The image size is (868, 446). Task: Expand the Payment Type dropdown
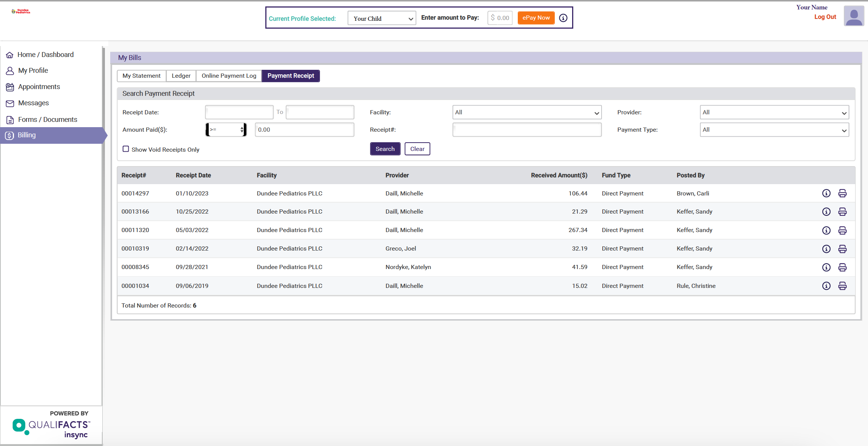coord(774,130)
